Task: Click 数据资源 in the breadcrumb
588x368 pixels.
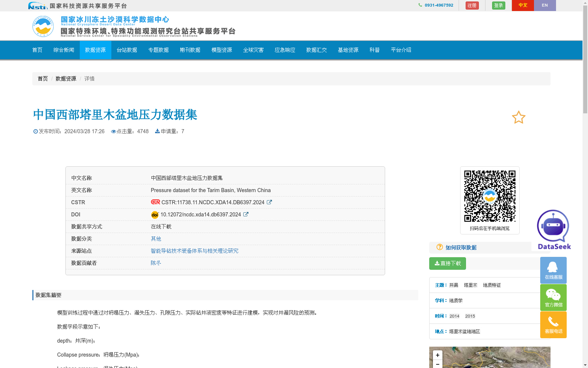Action: (66, 79)
